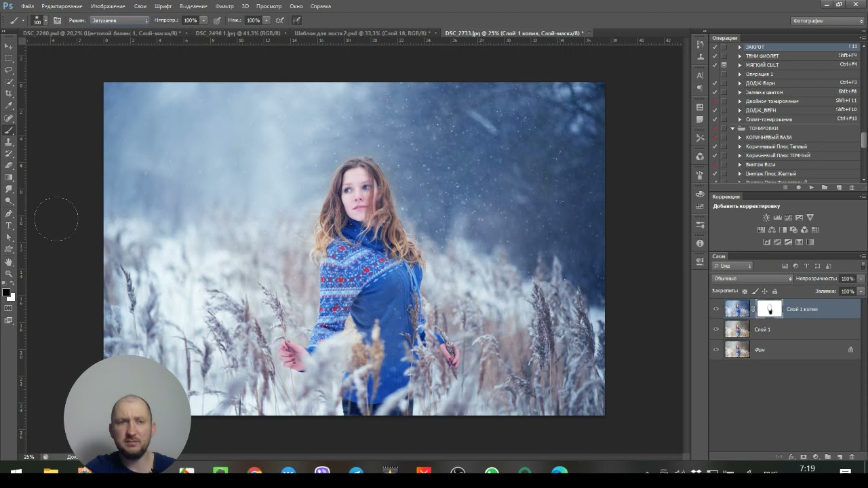
Task: Delete the selected layer
Action: click(852, 457)
